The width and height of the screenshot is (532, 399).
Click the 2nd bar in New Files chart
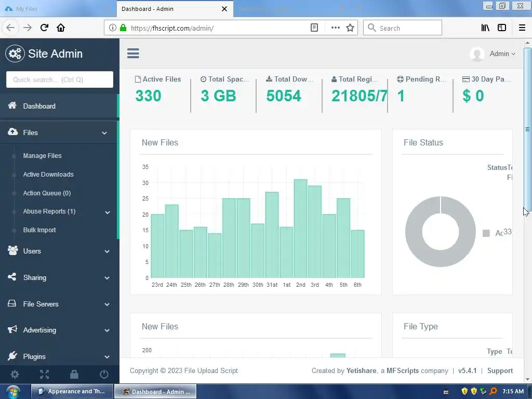tap(301, 229)
